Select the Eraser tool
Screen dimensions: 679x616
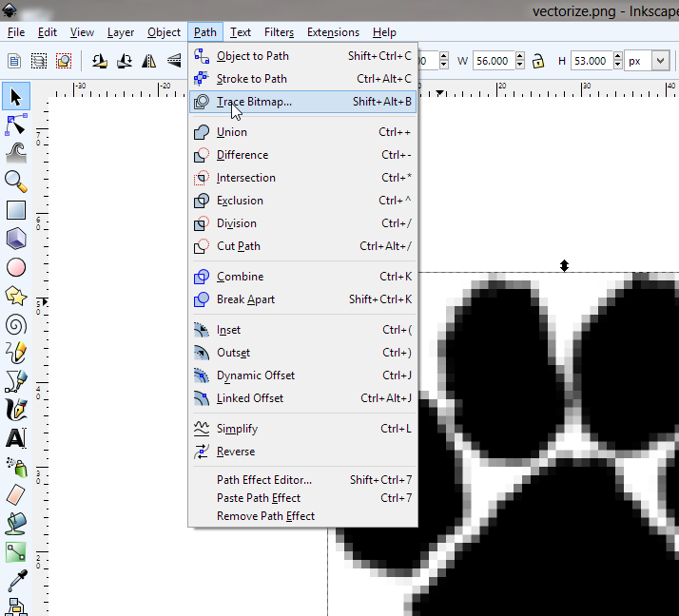click(16, 494)
